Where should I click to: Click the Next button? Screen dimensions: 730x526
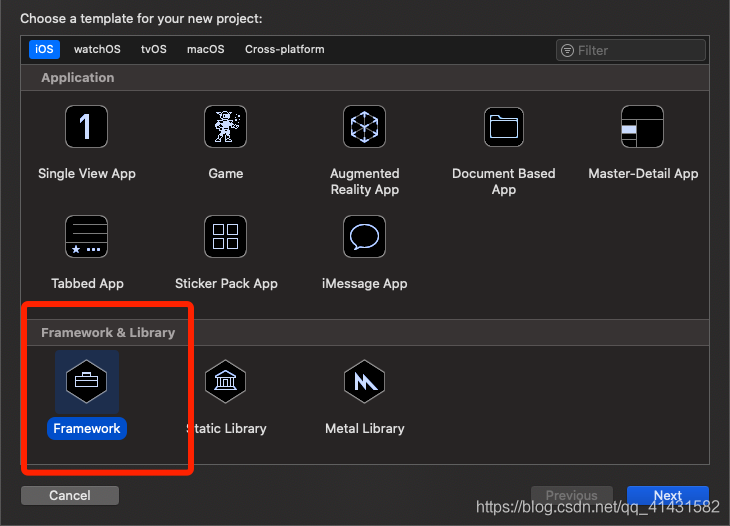click(668, 495)
